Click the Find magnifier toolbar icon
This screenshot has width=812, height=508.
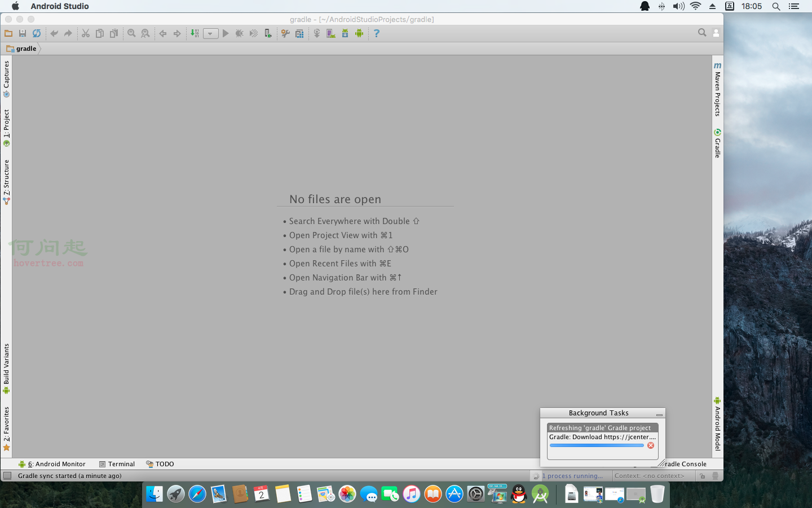point(131,33)
